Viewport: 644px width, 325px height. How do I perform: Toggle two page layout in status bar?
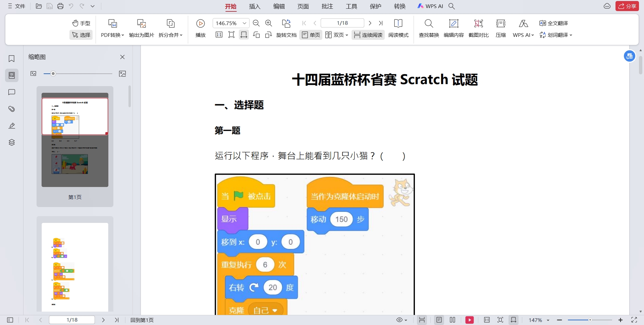[x=452, y=320]
